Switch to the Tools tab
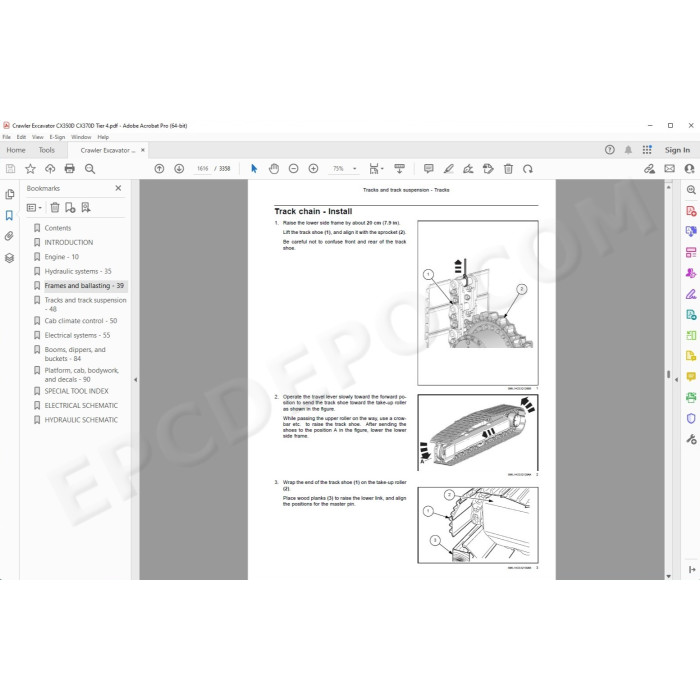The height and width of the screenshot is (700, 700). [46, 150]
